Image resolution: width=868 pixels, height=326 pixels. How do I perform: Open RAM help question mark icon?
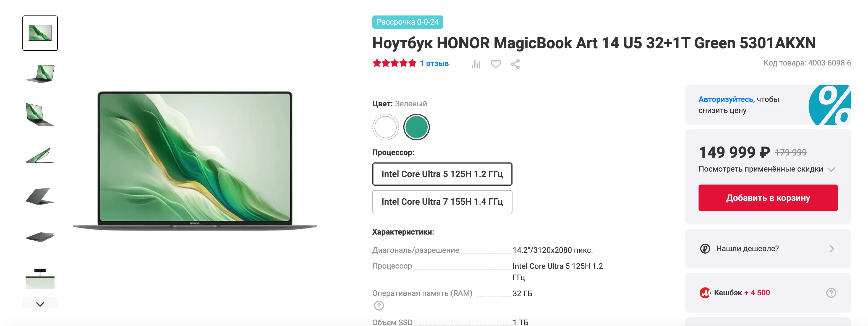click(x=379, y=306)
